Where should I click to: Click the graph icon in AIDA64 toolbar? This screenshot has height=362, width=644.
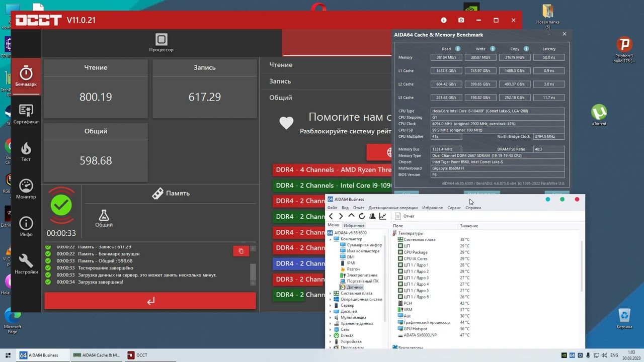[383, 216]
